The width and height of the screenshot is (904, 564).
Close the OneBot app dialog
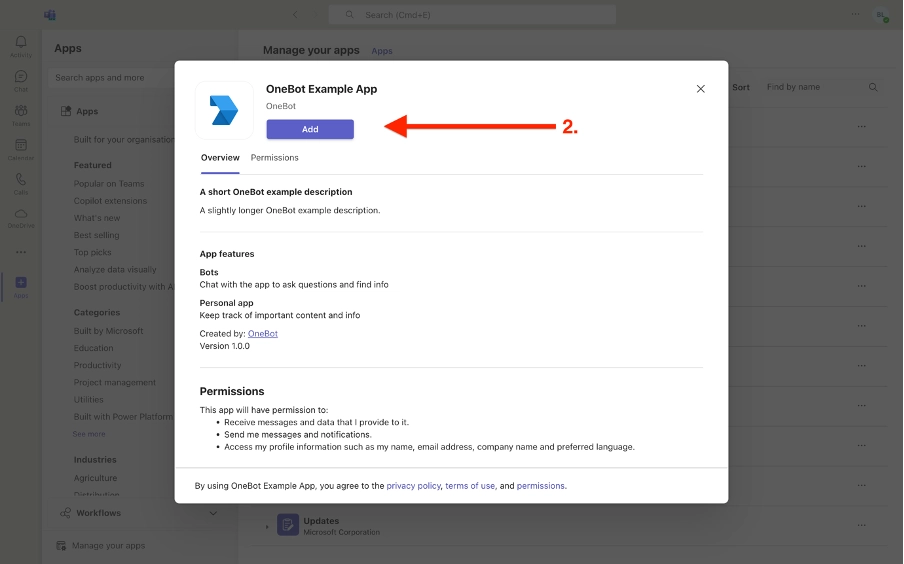700,89
